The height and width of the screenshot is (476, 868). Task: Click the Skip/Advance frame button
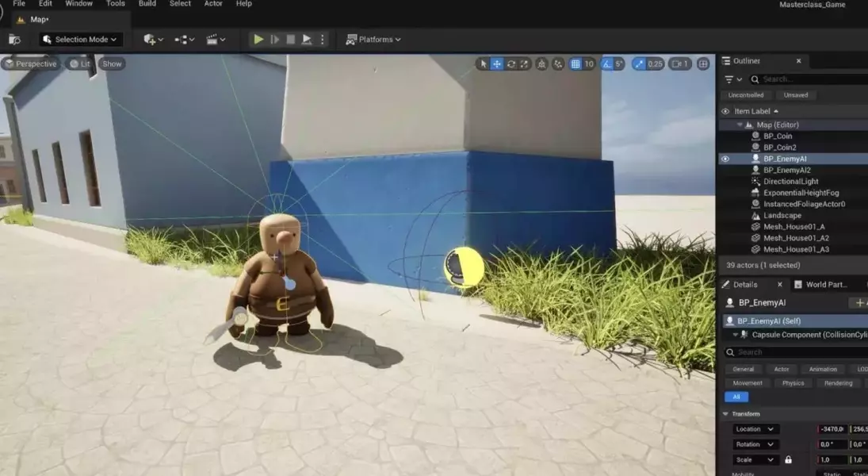click(274, 40)
